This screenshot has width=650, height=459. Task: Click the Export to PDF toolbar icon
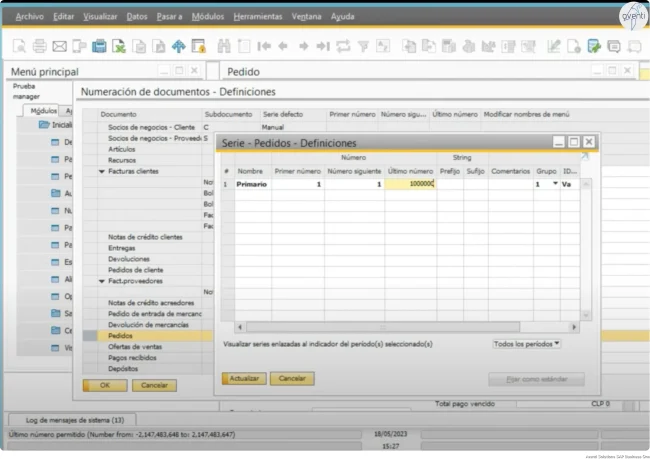pos(159,46)
